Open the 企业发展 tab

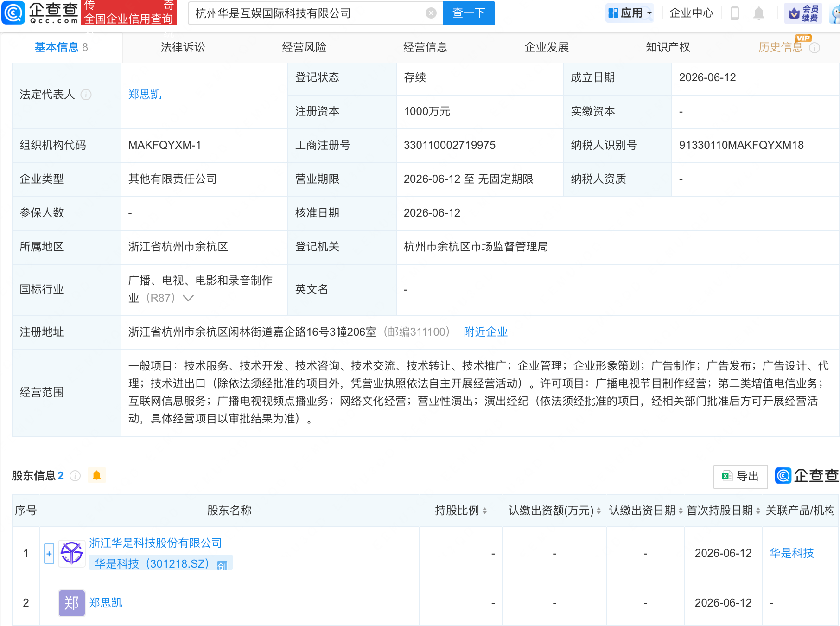tap(547, 47)
